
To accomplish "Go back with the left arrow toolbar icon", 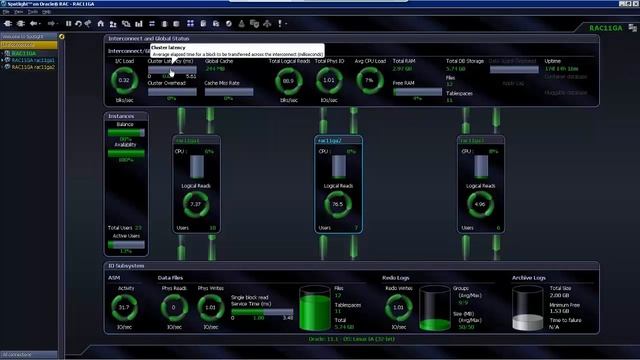I will tap(33, 24).
